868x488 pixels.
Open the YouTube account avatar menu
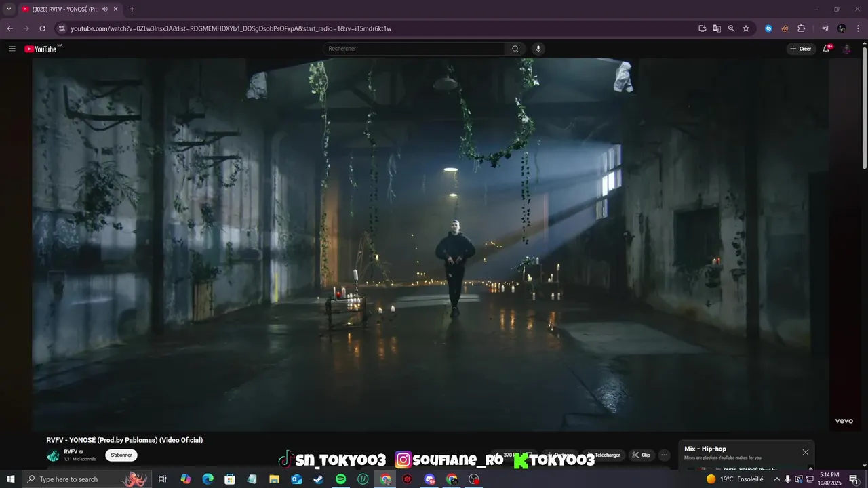coord(846,49)
